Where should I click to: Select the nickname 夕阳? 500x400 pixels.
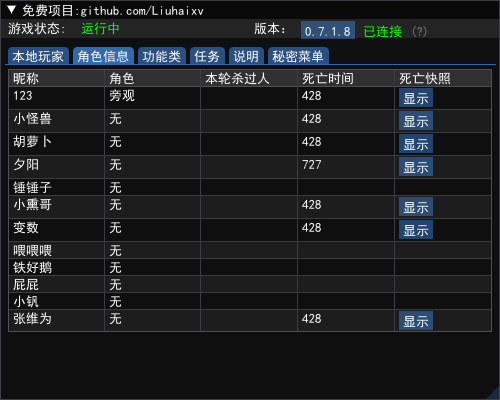(x=26, y=165)
